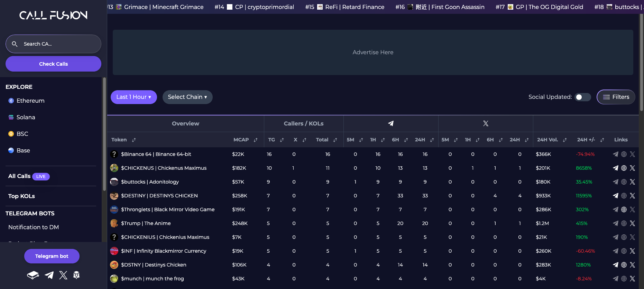Click ticker item #15 ReFi Retard Finance

click(344, 7)
